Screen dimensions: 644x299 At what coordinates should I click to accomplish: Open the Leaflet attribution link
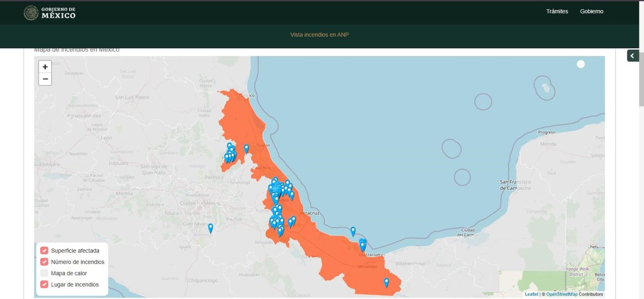click(531, 294)
